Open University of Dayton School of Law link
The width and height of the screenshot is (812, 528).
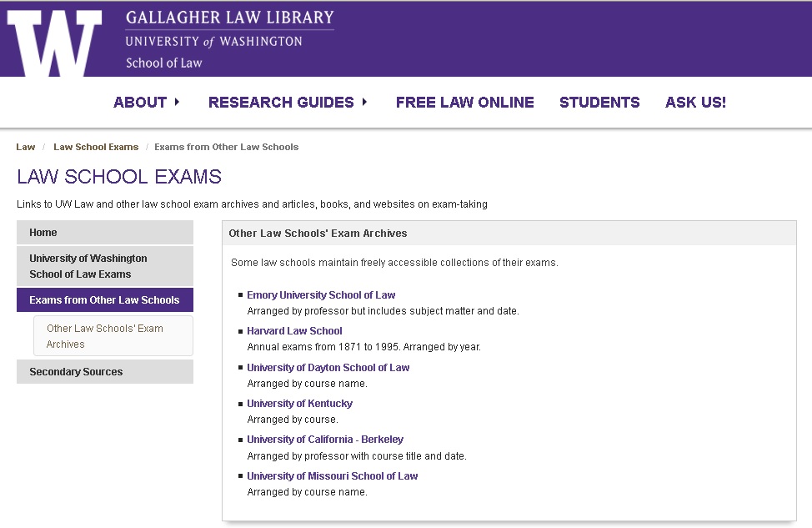(328, 367)
